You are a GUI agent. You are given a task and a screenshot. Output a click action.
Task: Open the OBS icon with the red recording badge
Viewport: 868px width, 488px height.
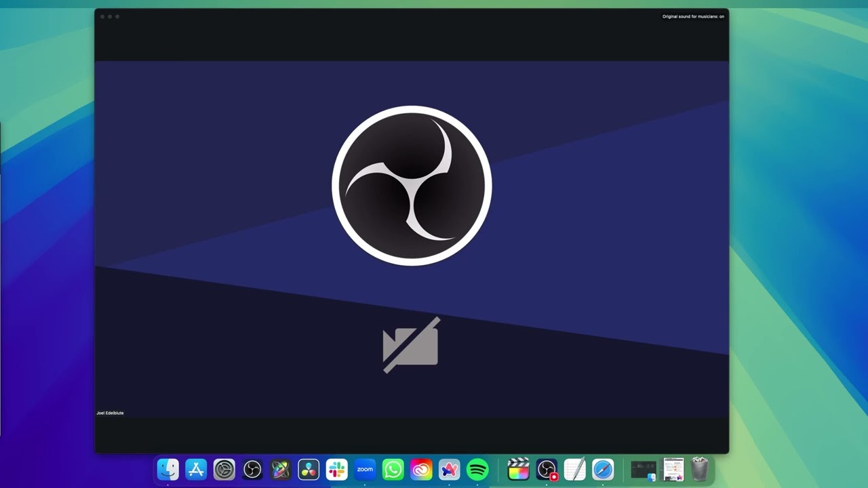547,469
